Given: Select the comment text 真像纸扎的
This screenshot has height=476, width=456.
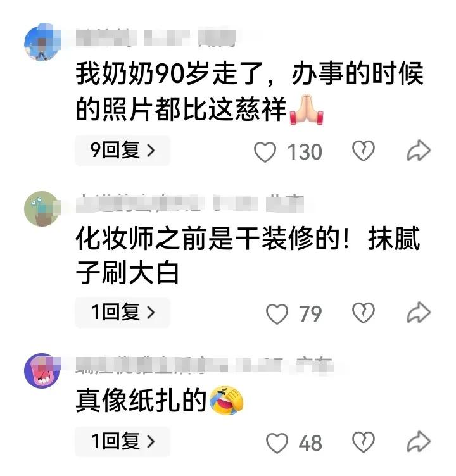Looking at the screenshot, I should (141, 401).
